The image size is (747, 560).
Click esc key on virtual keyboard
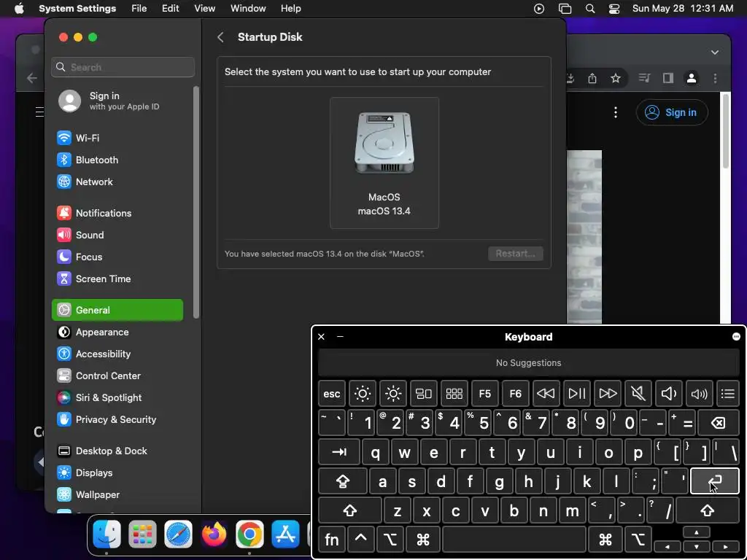pyautogui.click(x=332, y=394)
